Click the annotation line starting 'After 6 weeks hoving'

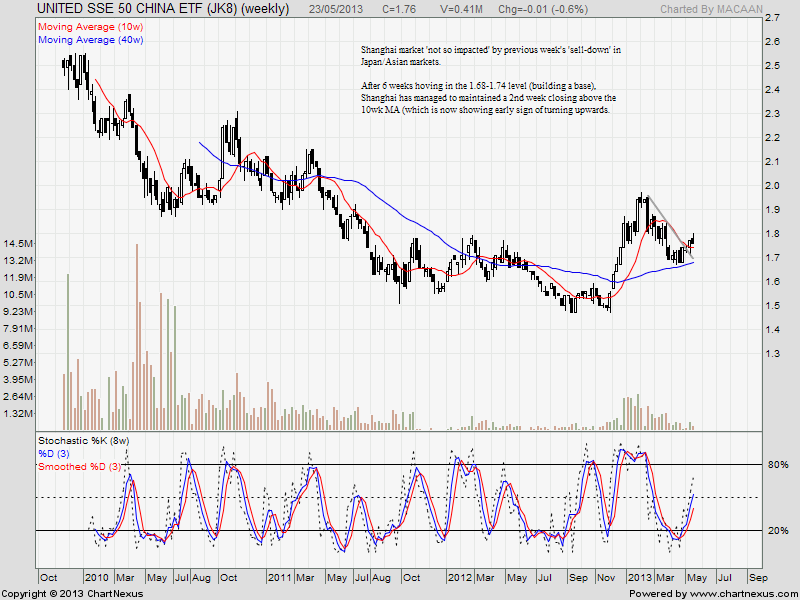[479, 86]
